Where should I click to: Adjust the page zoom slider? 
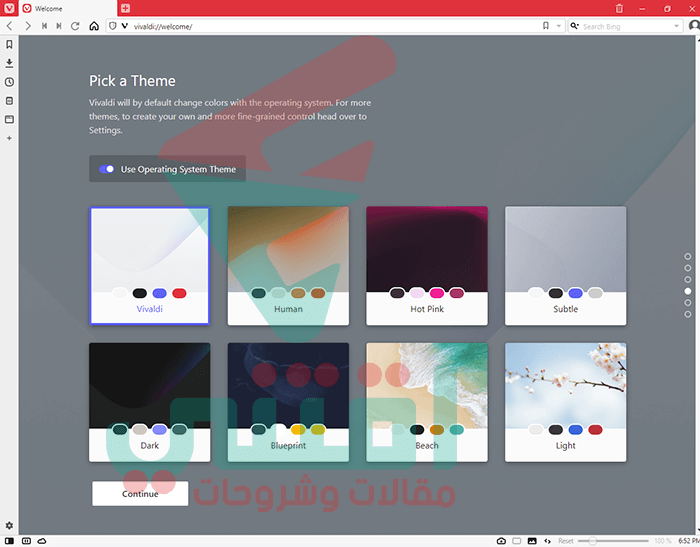coord(613,541)
